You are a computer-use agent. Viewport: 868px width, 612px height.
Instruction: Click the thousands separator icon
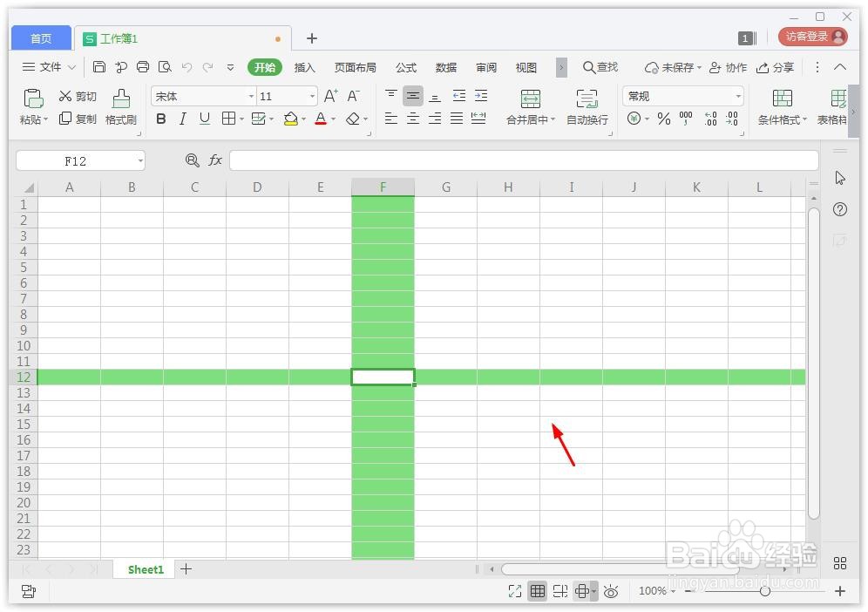pyautogui.click(x=686, y=119)
